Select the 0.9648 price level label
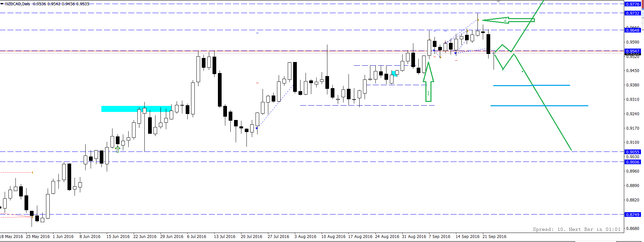 coord(633,30)
